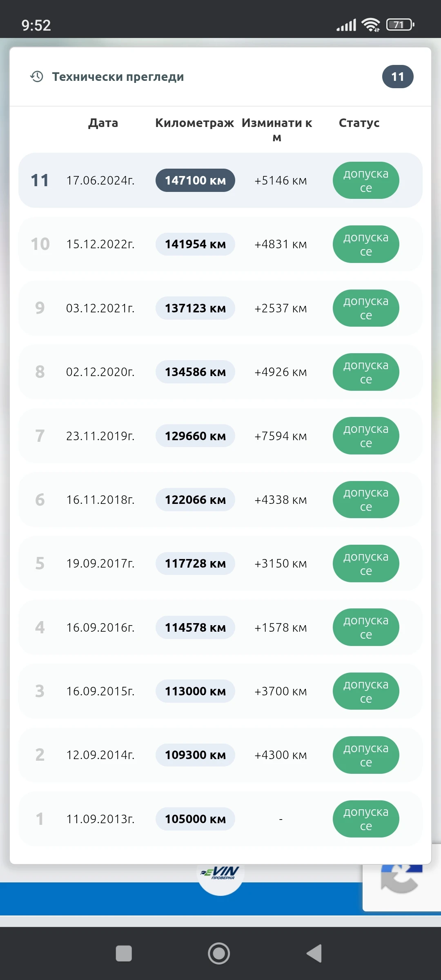Image resolution: width=441 pixels, height=980 pixels.
Task: Tap the 105000 км mileage pill
Action: pyautogui.click(x=195, y=819)
